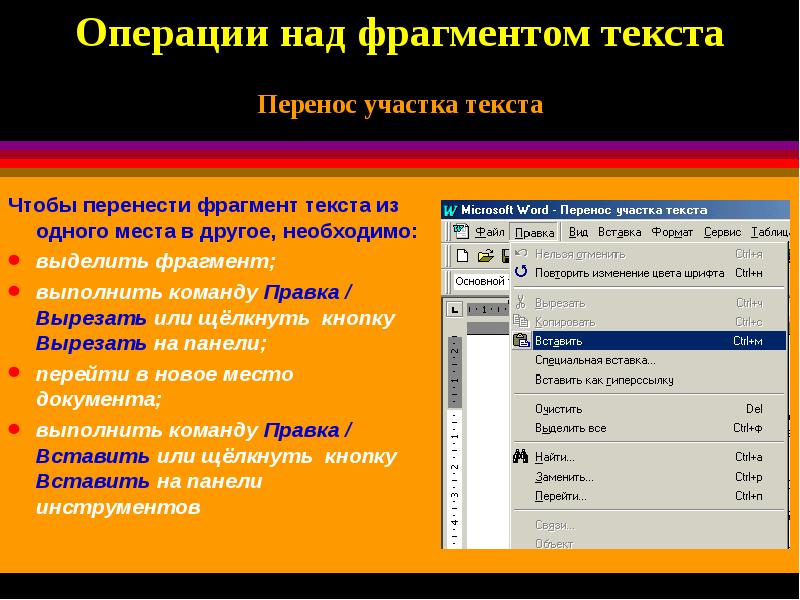
Task: Click the binoculars icon beside Найти
Action: coord(520,457)
